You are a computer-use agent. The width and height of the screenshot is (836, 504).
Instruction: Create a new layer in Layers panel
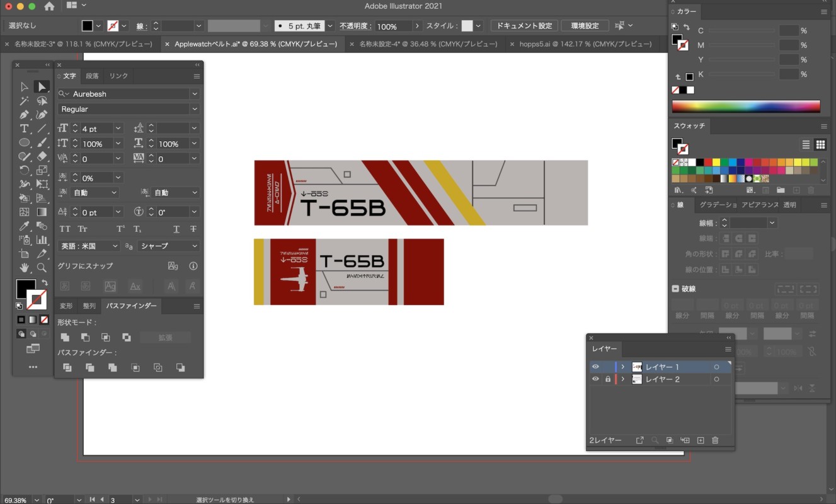(x=700, y=440)
